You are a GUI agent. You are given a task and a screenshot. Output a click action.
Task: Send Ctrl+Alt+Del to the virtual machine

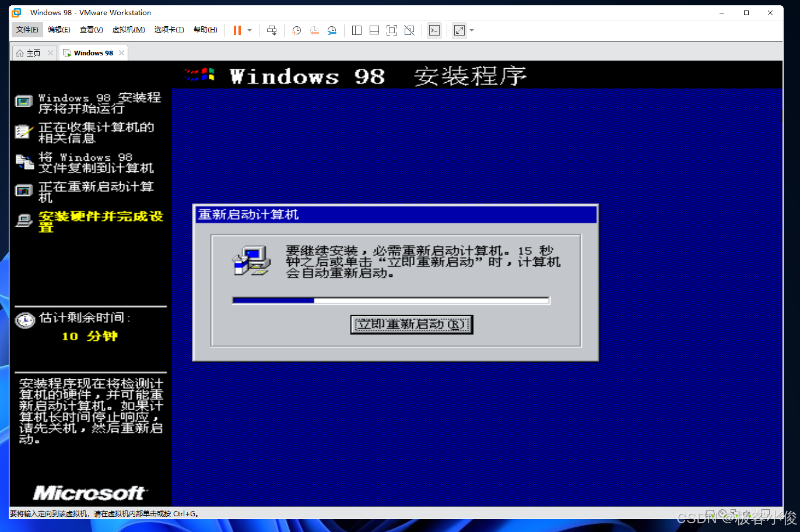(x=272, y=30)
